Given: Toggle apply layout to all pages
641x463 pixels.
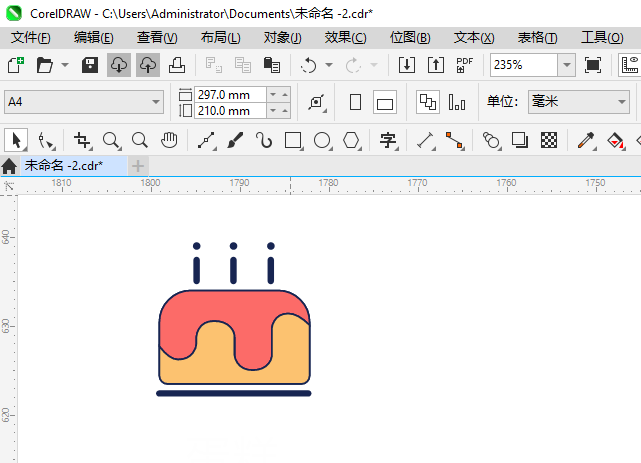Looking at the screenshot, I should click(x=428, y=102).
